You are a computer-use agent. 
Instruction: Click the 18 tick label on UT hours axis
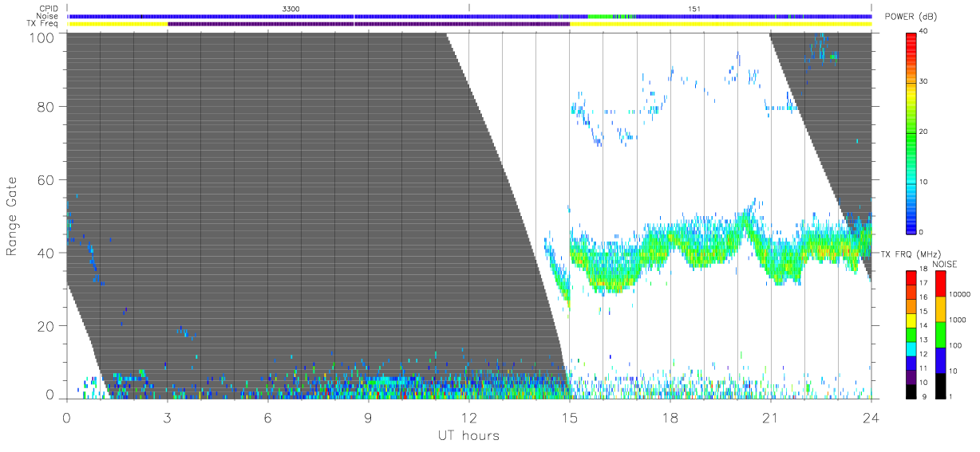670,417
